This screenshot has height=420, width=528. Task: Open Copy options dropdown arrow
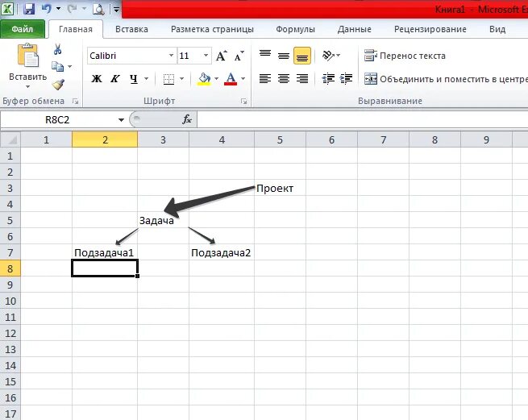(x=69, y=67)
